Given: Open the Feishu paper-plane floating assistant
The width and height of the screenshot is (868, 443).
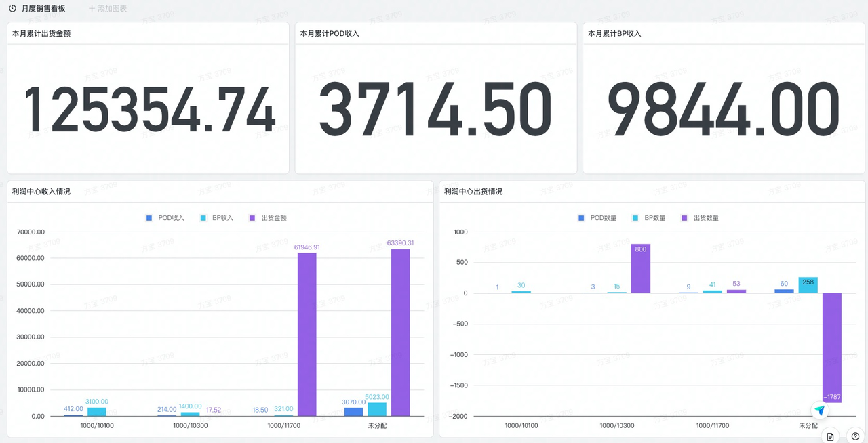Looking at the screenshot, I should pyautogui.click(x=820, y=410).
